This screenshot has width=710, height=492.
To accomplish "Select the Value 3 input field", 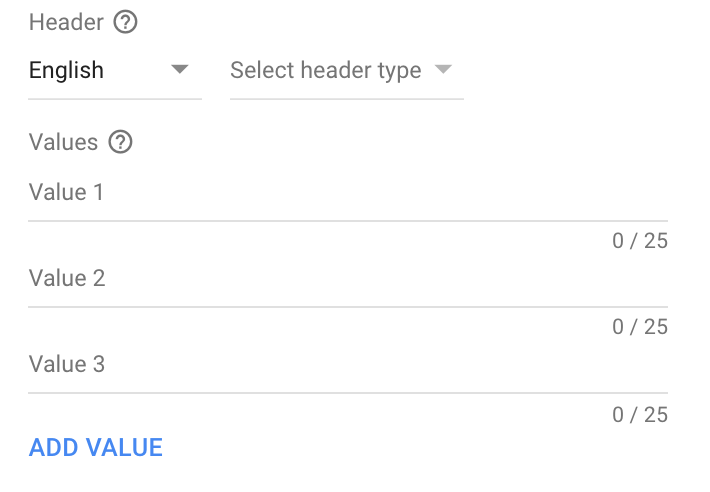I will click(347, 364).
